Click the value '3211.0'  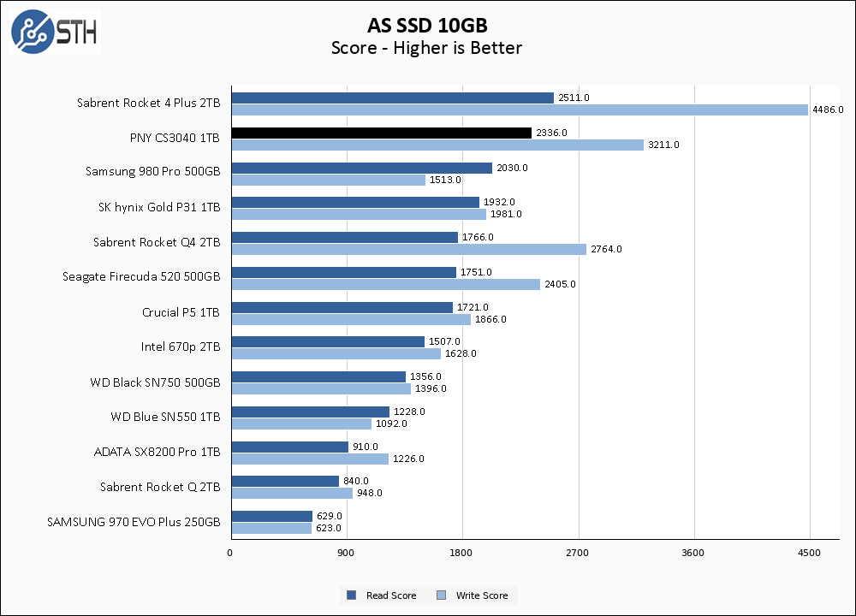(x=664, y=145)
